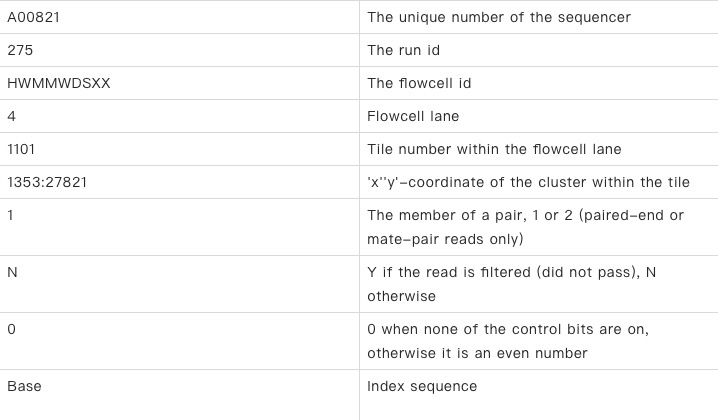Click the pair member value 1
Viewport: 718px width, 420px height.
pos(11,215)
